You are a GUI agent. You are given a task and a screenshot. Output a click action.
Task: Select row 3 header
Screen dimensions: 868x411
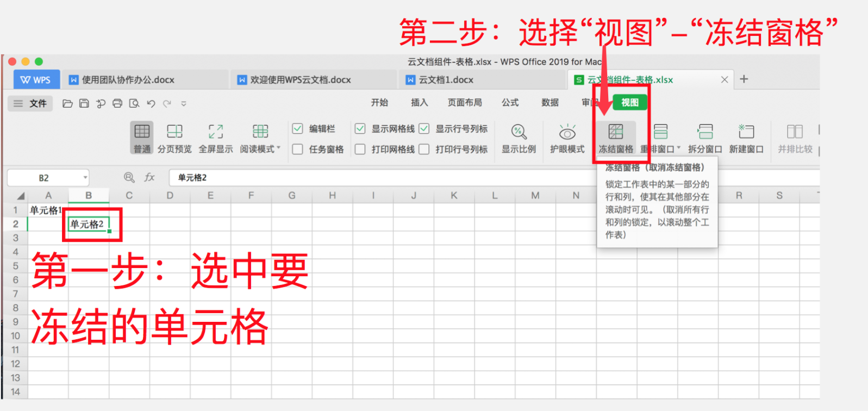tap(16, 238)
